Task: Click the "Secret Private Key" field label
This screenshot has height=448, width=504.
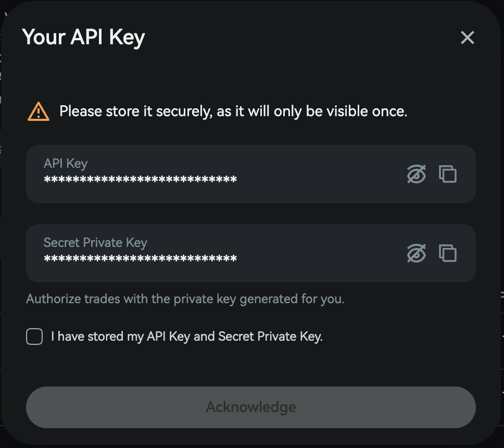Action: tap(95, 243)
